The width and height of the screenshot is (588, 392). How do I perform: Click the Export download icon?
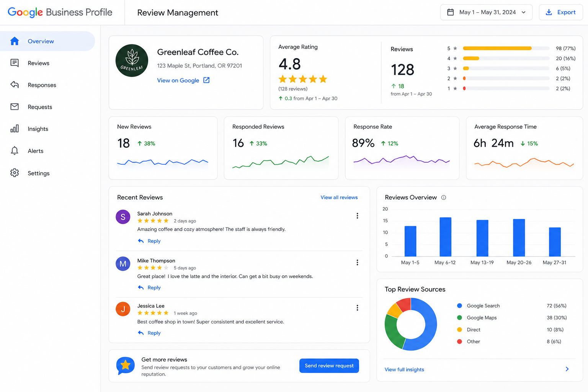[x=549, y=12]
